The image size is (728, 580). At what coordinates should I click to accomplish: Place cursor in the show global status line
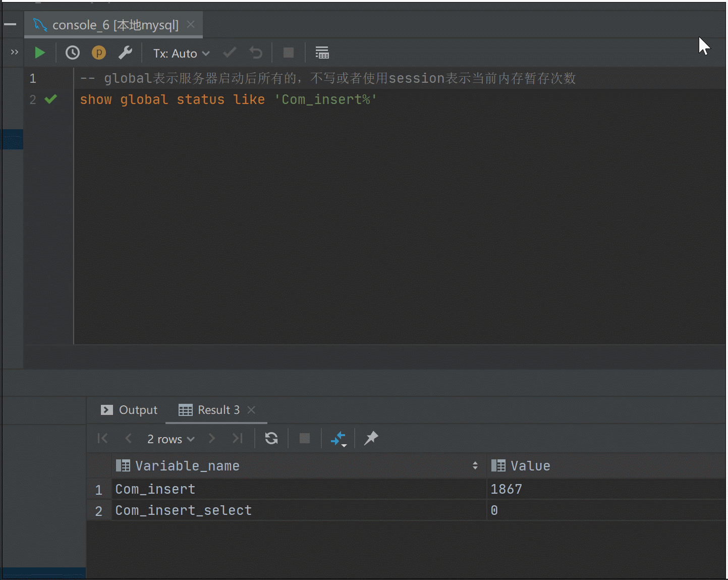[229, 99]
